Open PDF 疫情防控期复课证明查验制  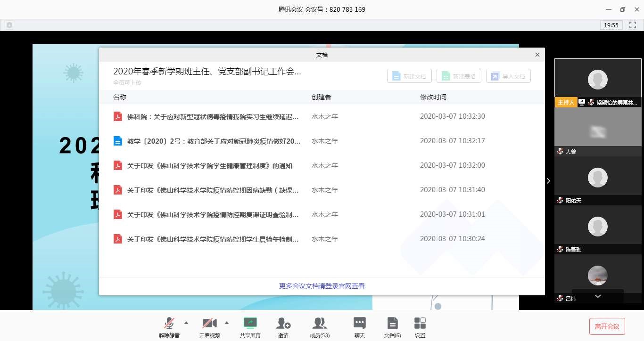[x=213, y=214]
